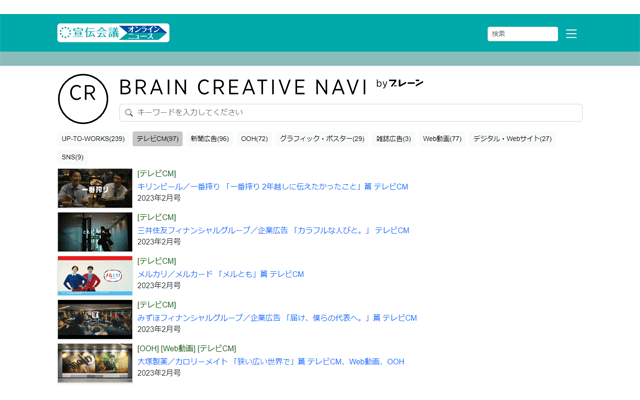Open the みずほ 届け、僕らの代表へ link
This screenshot has height=400, width=640.
pos(277,318)
